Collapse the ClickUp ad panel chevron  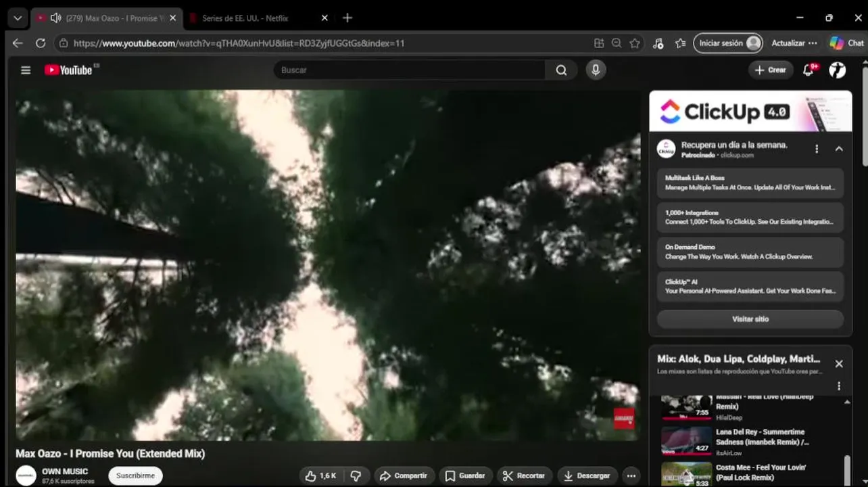click(839, 149)
